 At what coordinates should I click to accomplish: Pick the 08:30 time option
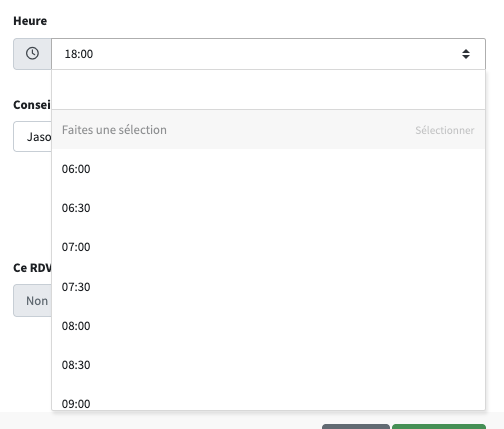pyautogui.click(x=268, y=365)
